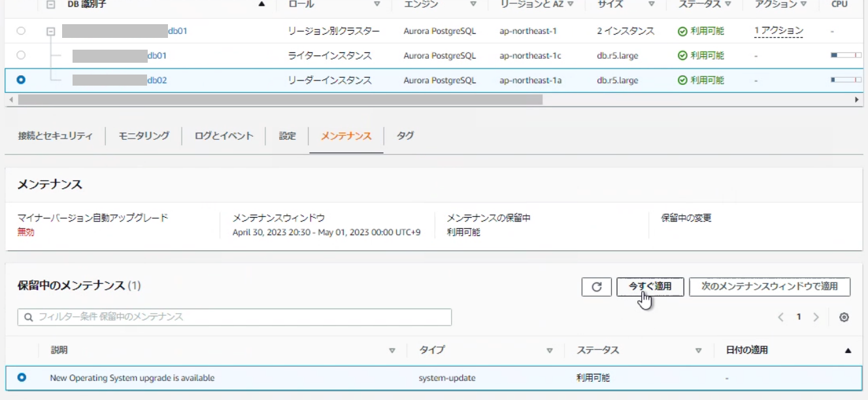Click 'ap-northeast-1c' cell
This screenshot has width=868, height=400.
(x=530, y=56)
